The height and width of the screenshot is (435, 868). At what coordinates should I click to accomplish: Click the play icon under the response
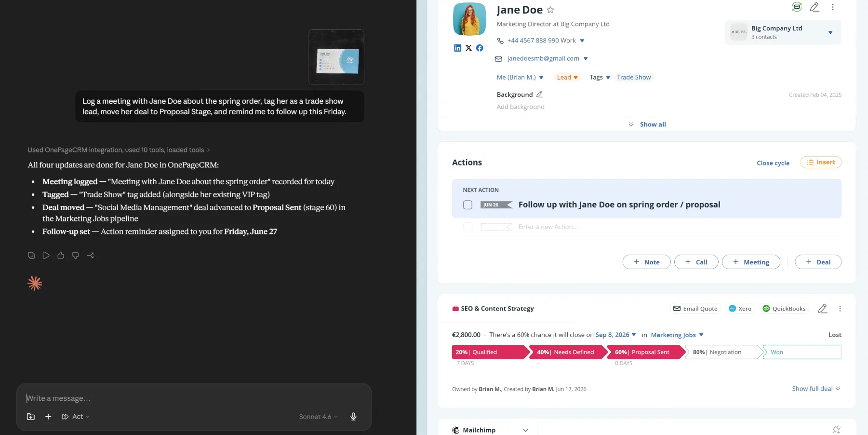[46, 256]
